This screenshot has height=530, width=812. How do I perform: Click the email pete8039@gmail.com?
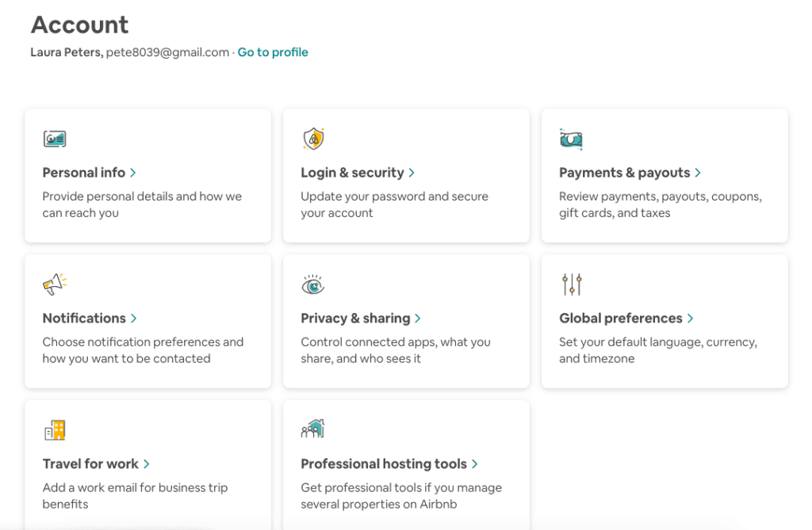tap(168, 52)
